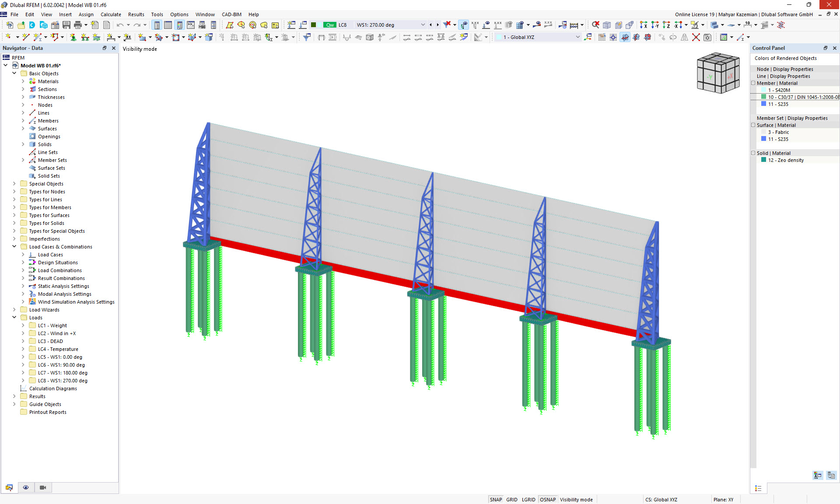
Task: Click the camera/perspective view icon bottom-left
Action: 43,487
